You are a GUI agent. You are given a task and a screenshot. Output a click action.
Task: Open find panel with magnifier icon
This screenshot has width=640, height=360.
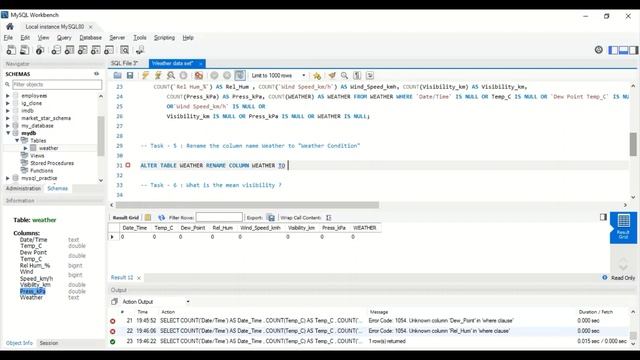[x=344, y=76]
